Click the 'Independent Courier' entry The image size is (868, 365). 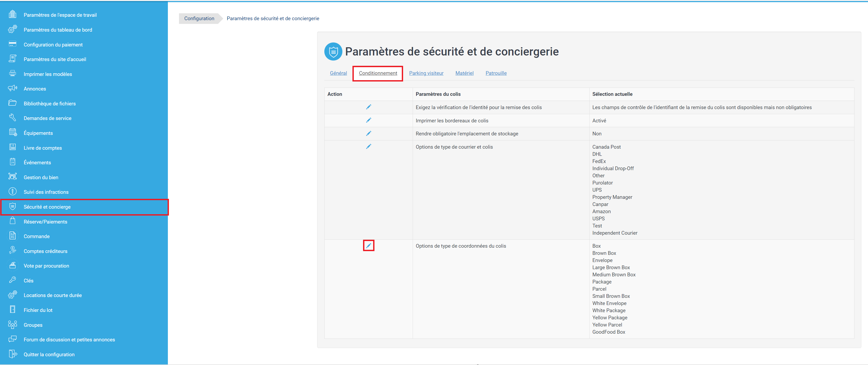click(615, 233)
